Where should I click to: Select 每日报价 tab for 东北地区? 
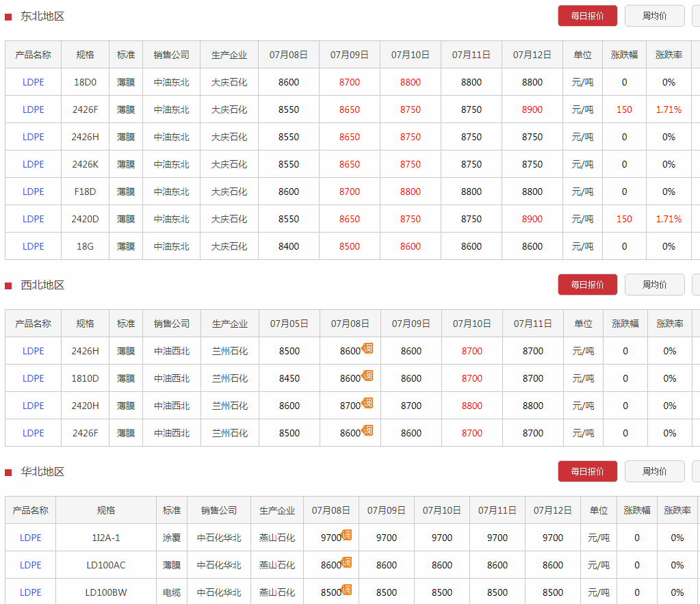pyautogui.click(x=588, y=16)
